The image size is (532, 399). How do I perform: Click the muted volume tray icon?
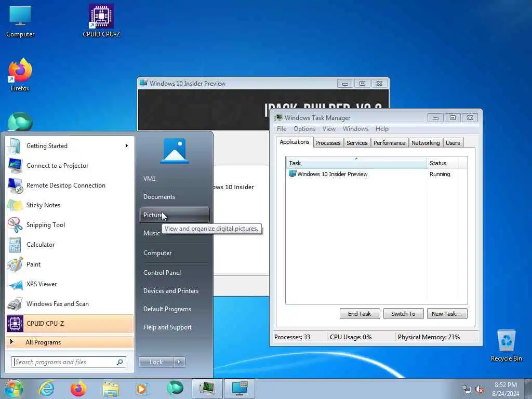pyautogui.click(x=480, y=390)
